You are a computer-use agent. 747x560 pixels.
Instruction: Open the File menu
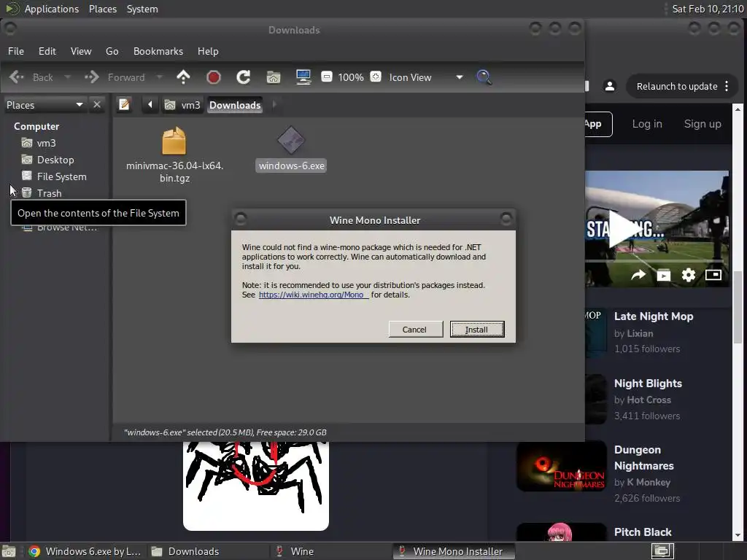(16, 51)
